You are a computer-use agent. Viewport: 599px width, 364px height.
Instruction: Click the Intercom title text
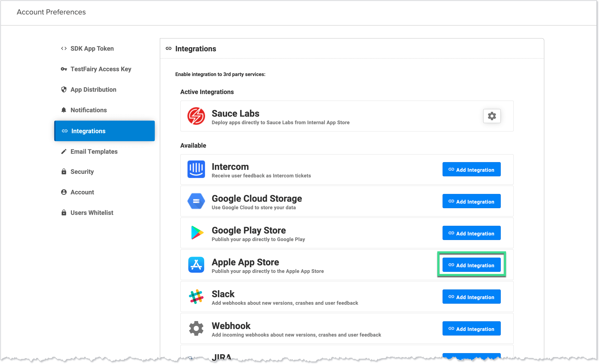(230, 167)
